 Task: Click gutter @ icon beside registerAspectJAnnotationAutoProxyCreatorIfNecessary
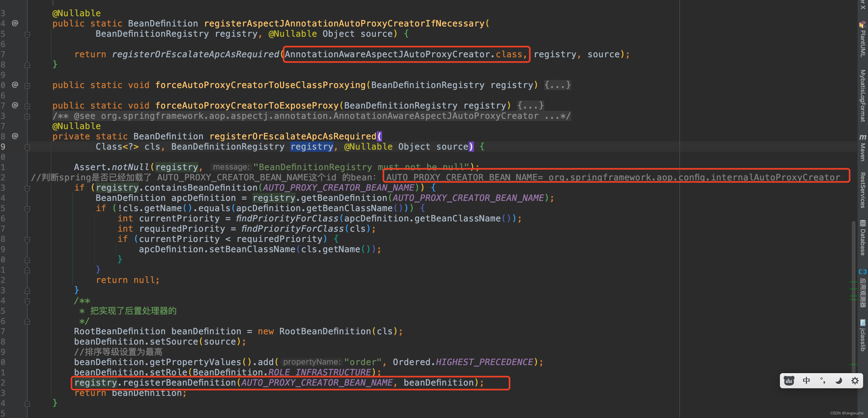[x=15, y=23]
